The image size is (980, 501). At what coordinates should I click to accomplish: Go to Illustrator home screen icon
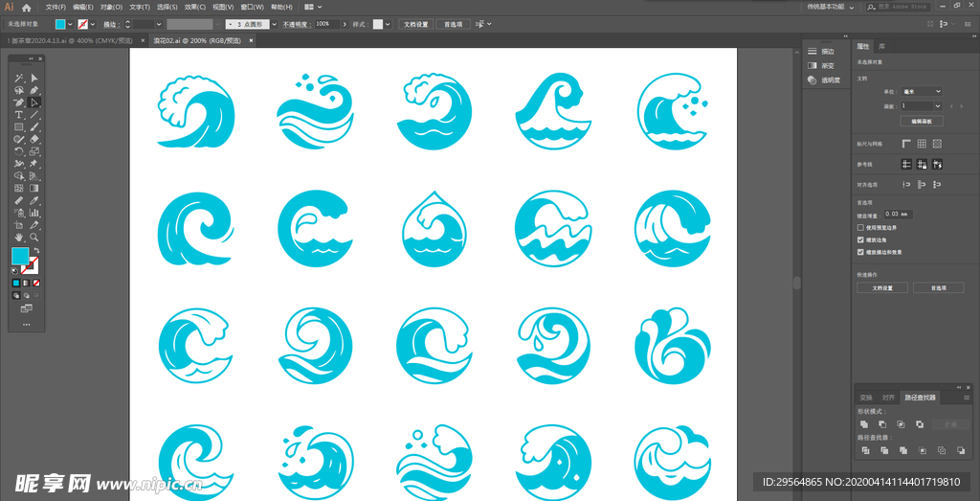point(27,7)
